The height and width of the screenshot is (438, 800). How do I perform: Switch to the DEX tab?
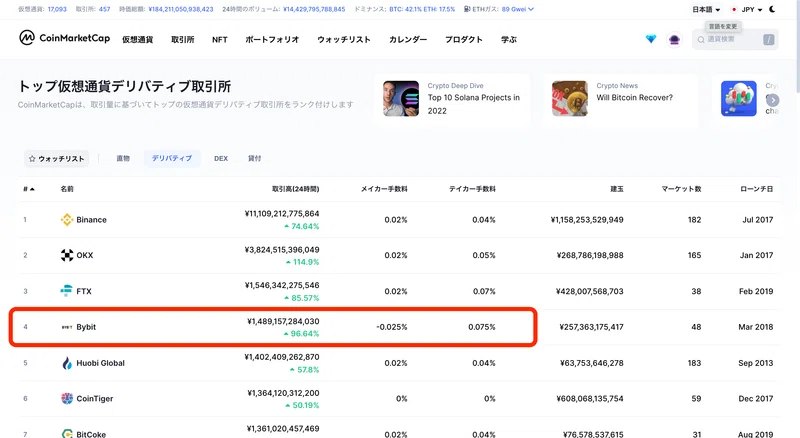pyautogui.click(x=221, y=159)
